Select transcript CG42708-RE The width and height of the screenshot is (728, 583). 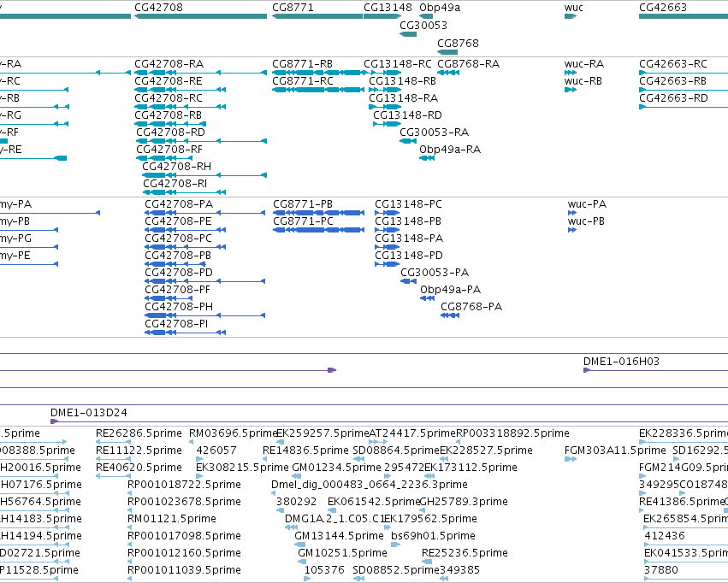168,80
